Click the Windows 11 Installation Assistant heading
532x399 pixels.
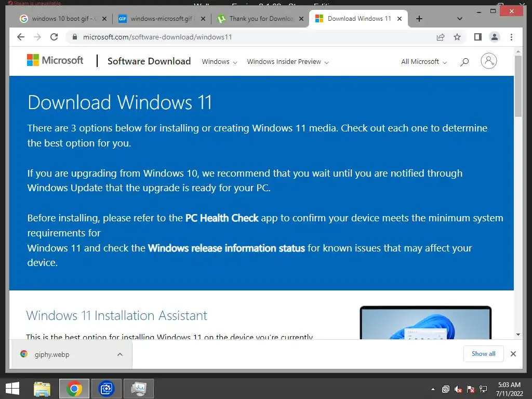[117, 315]
